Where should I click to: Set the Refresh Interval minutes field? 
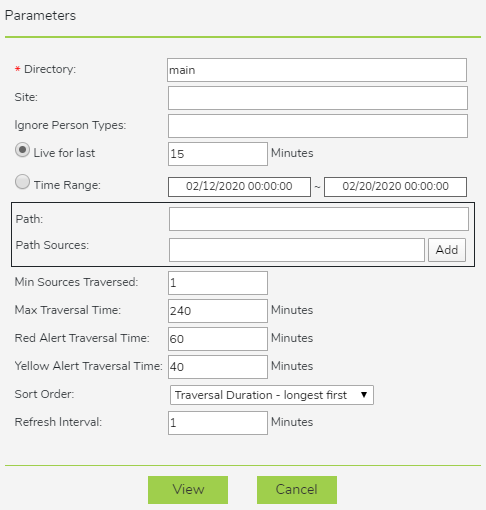(218, 423)
